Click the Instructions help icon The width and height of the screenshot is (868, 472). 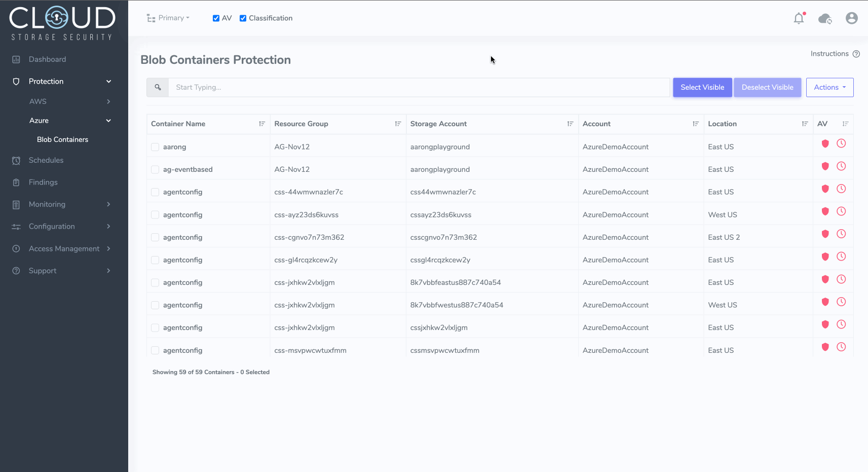tap(856, 54)
